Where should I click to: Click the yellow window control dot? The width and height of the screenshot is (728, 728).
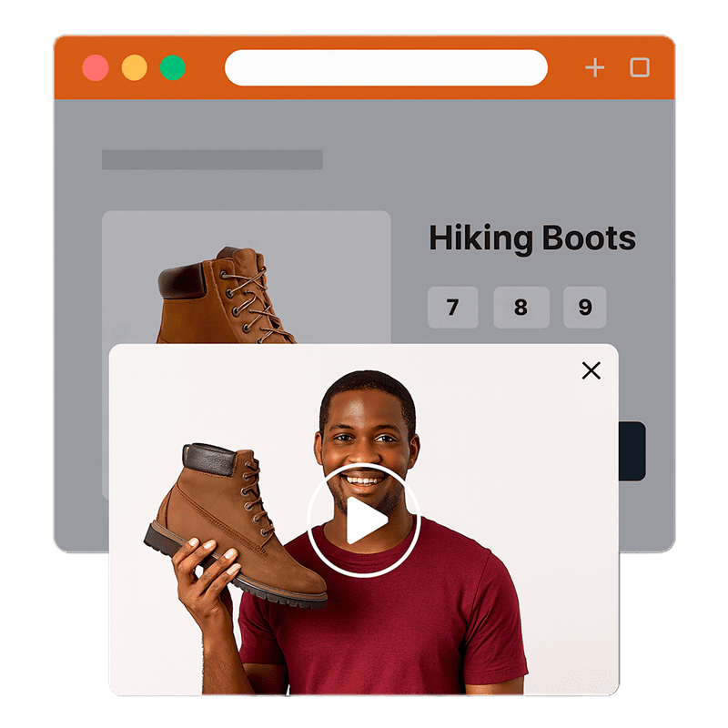pyautogui.click(x=135, y=67)
